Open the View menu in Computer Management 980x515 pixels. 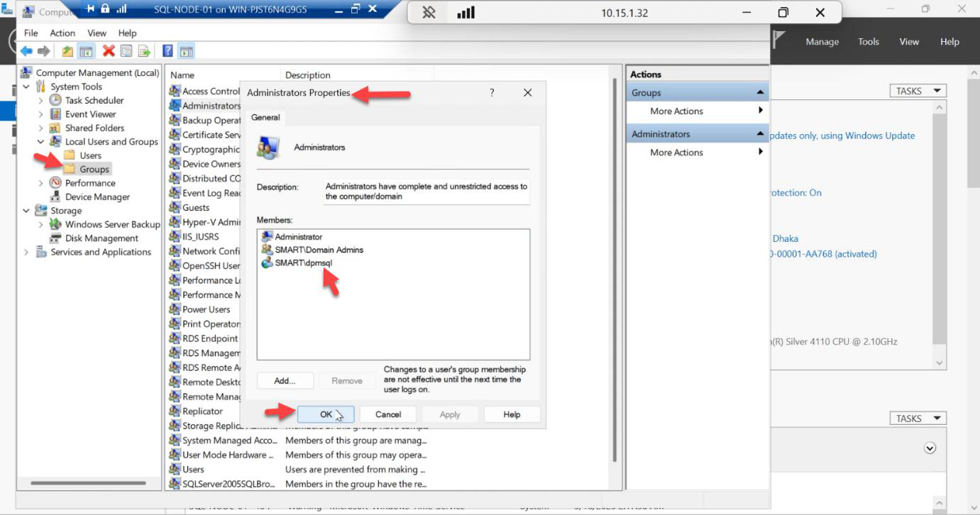pos(97,33)
